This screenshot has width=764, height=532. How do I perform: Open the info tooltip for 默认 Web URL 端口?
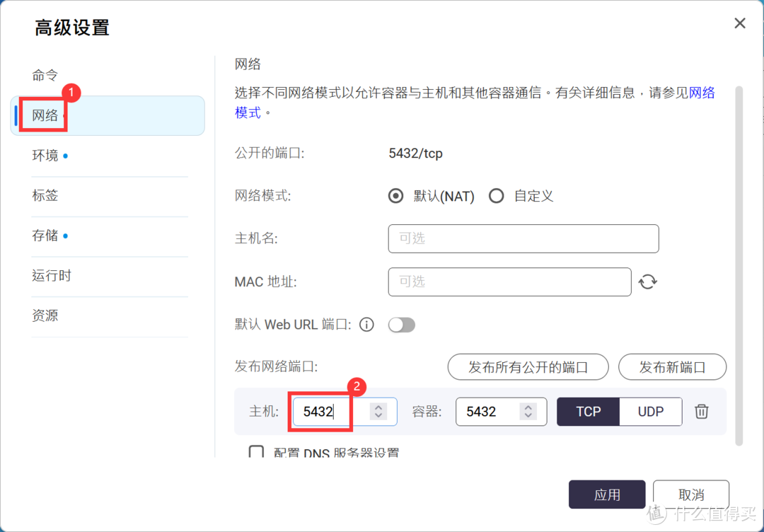(366, 325)
